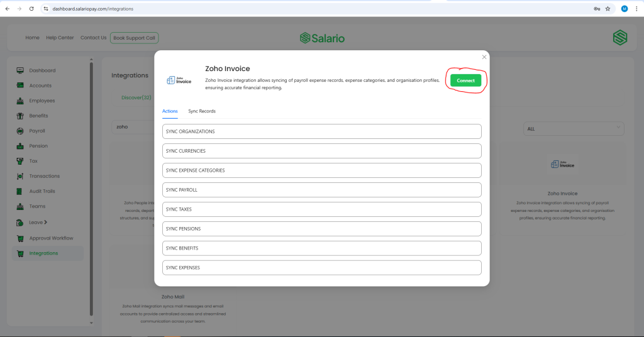This screenshot has width=644, height=337.
Task: Go back with browser back arrow
Action: [x=8, y=9]
